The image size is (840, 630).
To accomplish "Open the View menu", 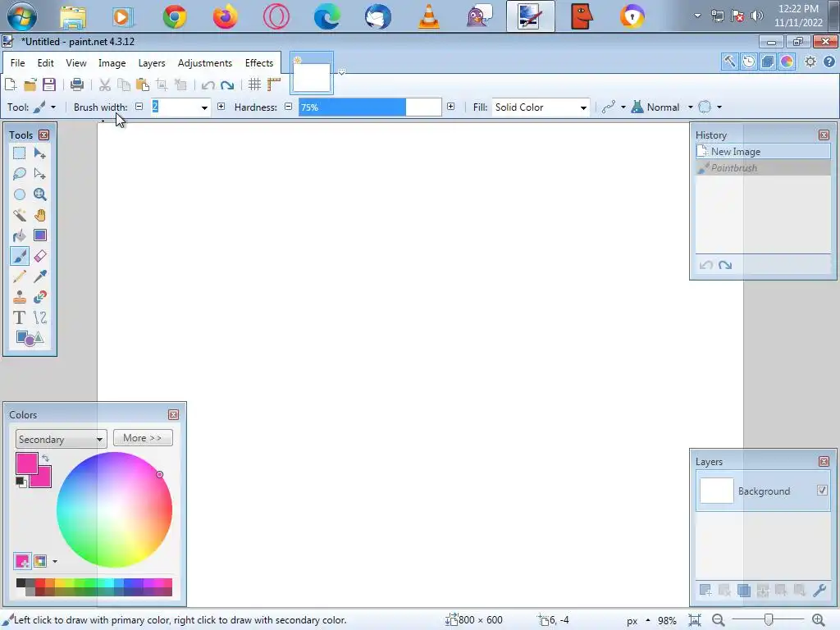I will (x=76, y=62).
